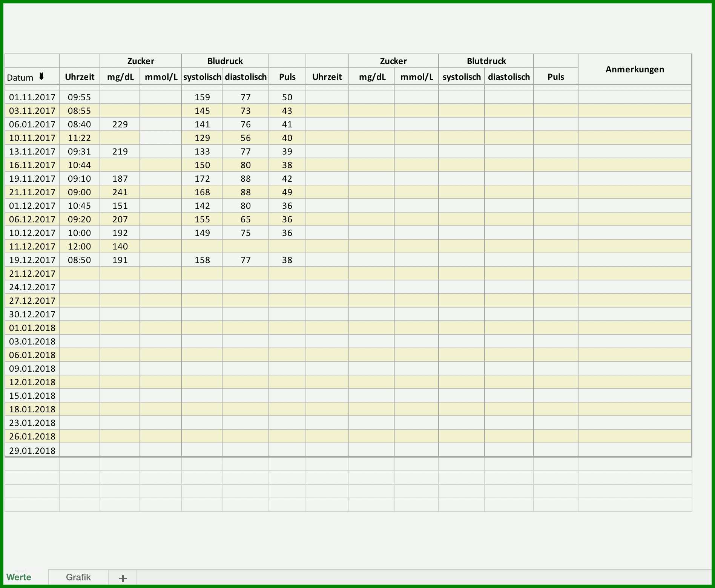Select sugar value 241
This screenshot has height=588, width=715.
click(x=120, y=192)
